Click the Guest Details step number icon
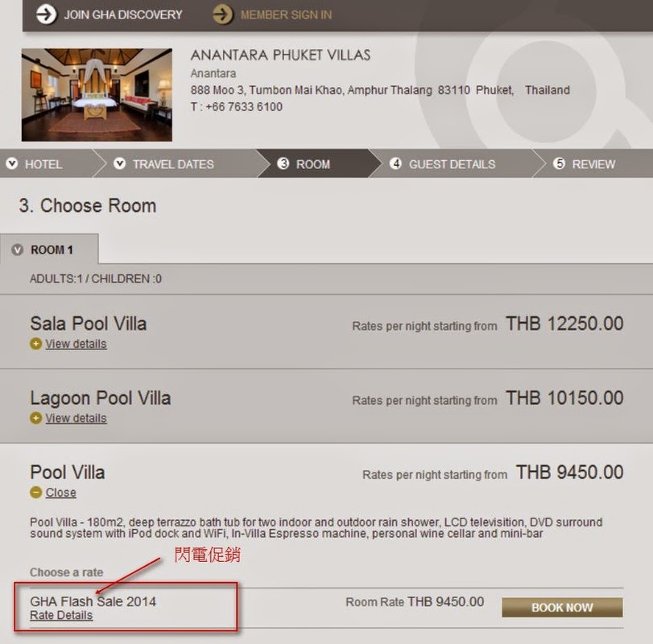This screenshot has height=644, width=653. [x=395, y=164]
